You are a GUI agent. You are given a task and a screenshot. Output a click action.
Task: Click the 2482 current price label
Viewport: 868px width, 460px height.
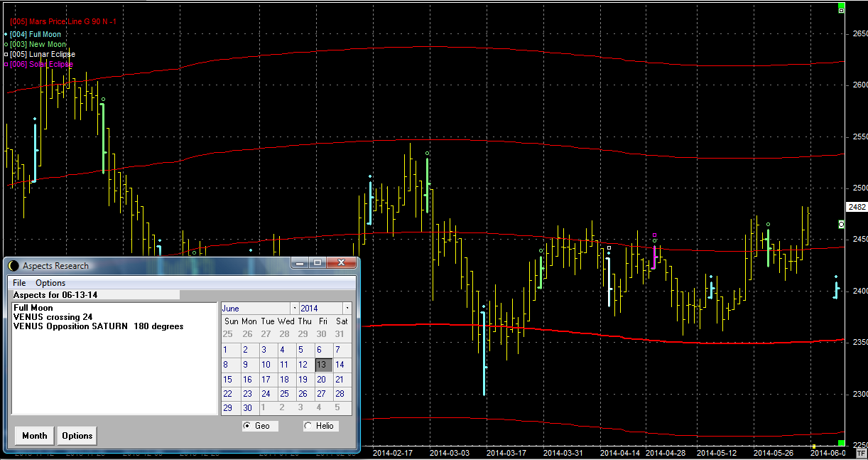coord(857,207)
